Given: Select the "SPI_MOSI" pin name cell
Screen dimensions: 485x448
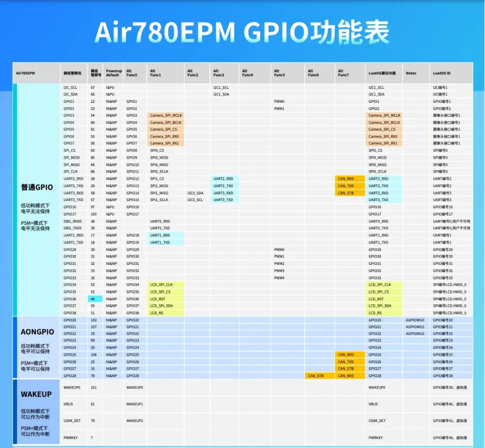Looking at the screenshot, I should point(71,158).
